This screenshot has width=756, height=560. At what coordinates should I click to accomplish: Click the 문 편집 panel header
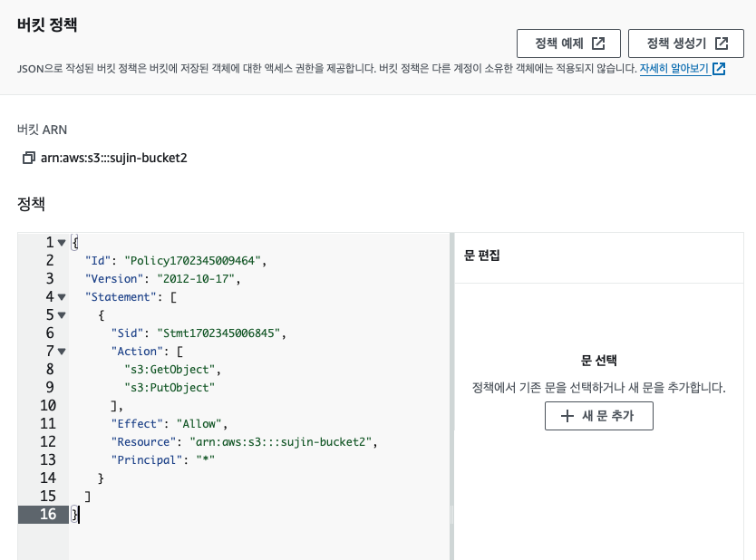481,256
